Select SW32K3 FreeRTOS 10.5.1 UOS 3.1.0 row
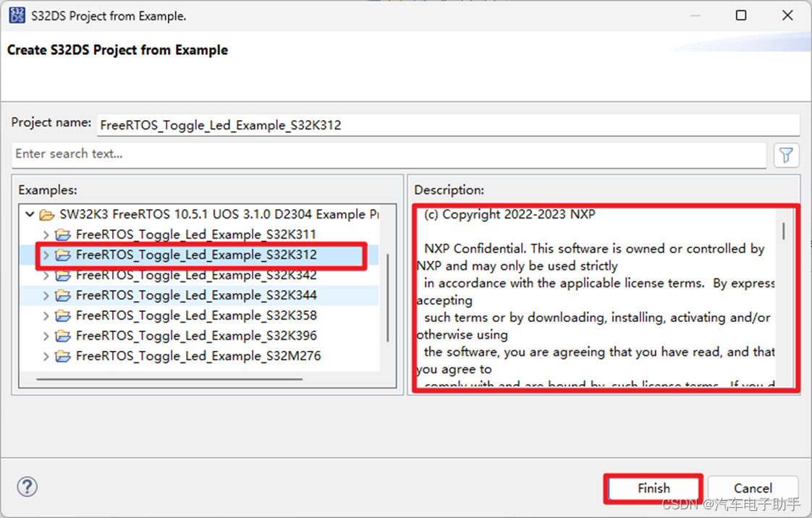Image resolution: width=812 pixels, height=518 pixels. (199, 214)
